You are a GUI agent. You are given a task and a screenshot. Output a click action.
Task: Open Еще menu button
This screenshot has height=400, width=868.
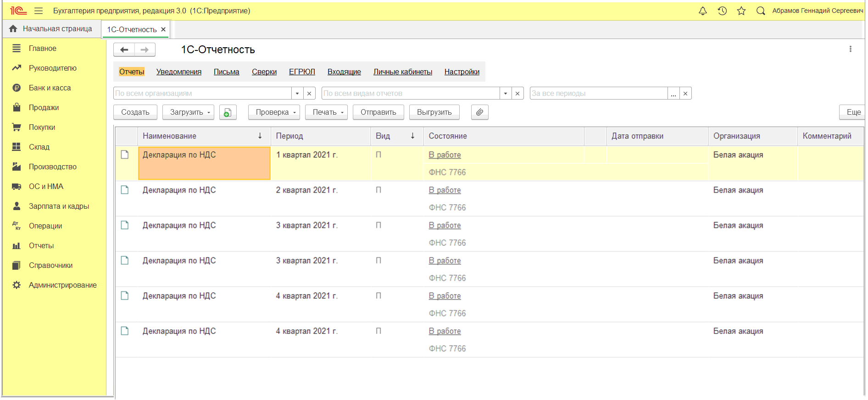(852, 112)
